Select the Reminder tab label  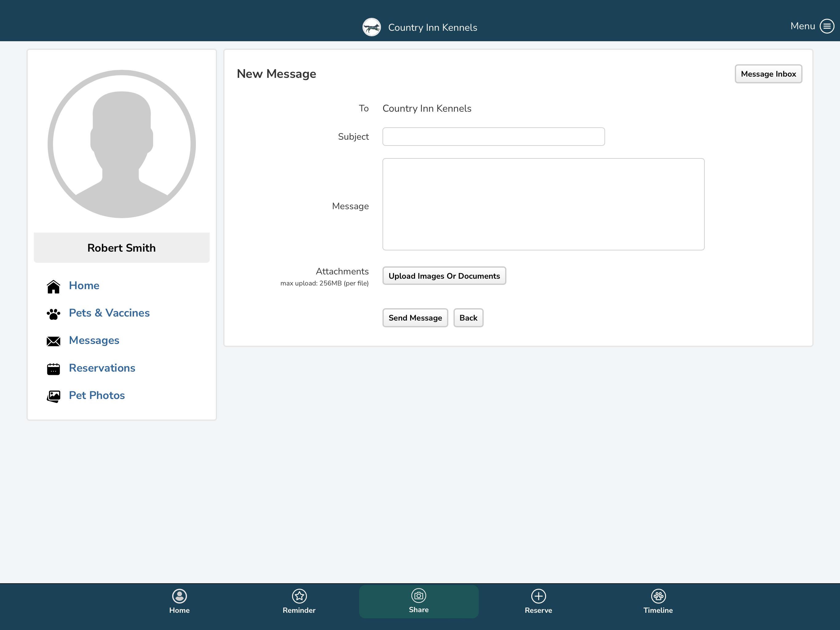299,610
